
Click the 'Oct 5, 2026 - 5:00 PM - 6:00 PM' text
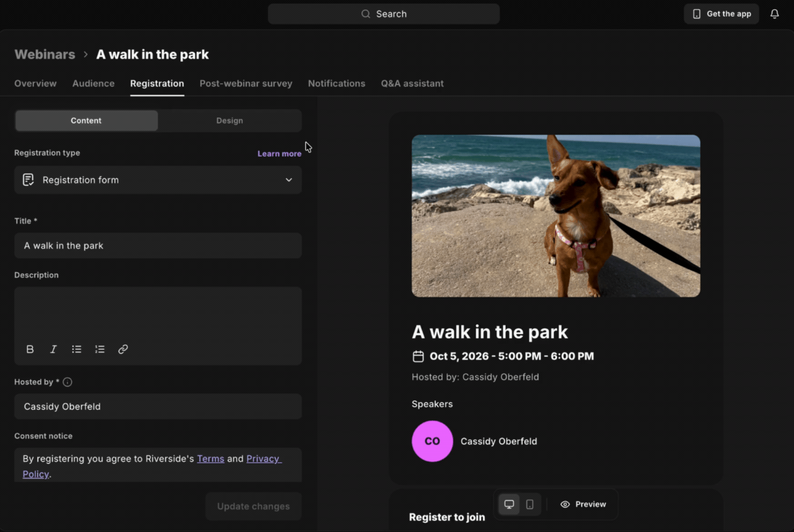(512, 356)
